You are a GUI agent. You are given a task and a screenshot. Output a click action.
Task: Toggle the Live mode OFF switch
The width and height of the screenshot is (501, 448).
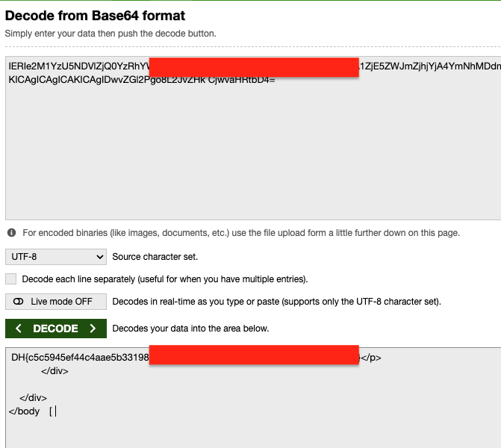point(56,302)
